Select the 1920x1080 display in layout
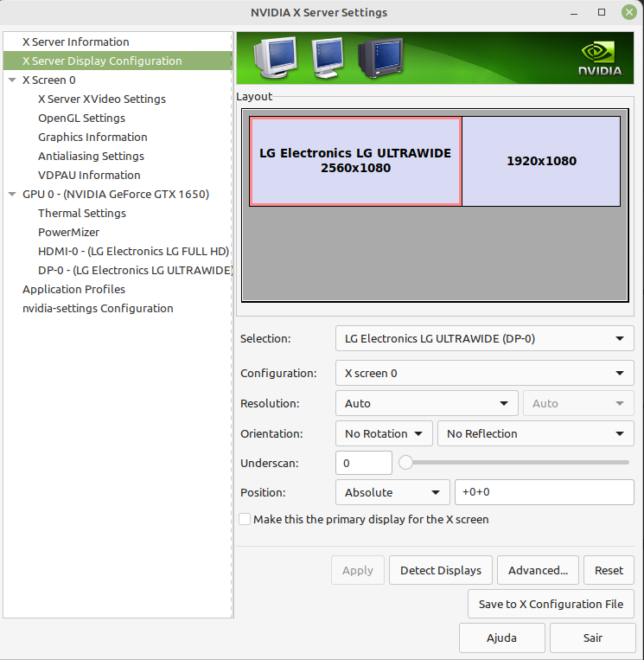 (541, 161)
